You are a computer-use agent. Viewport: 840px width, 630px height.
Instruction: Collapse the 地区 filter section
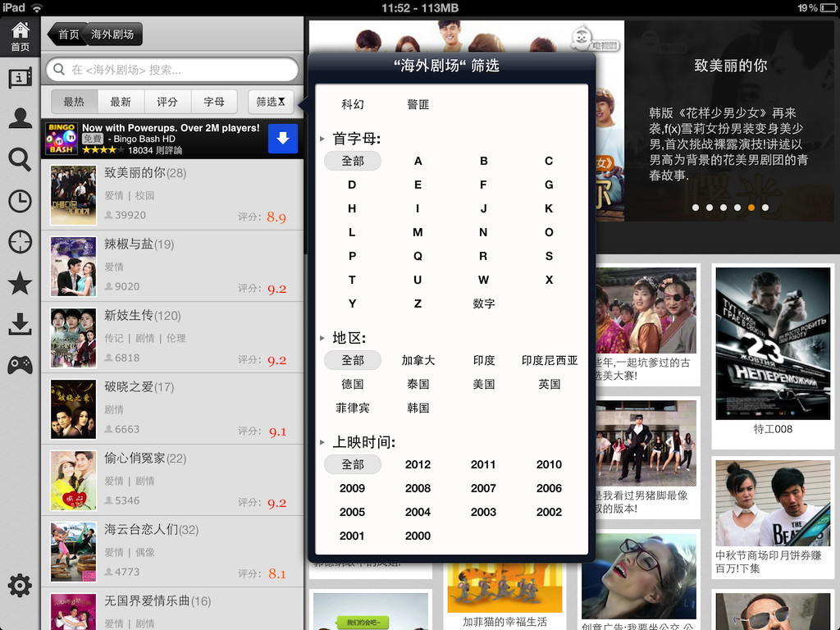click(322, 338)
